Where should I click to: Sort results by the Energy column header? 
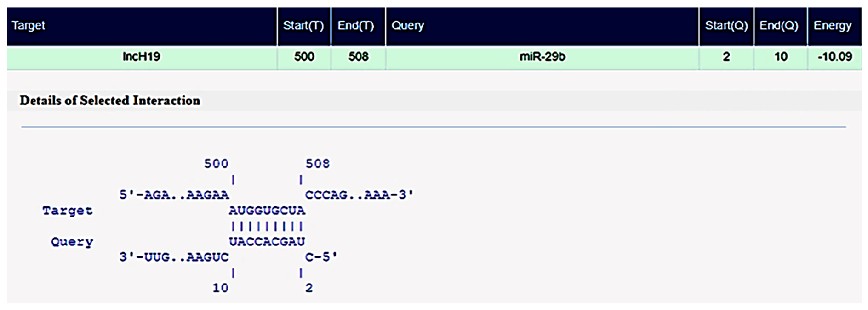click(x=832, y=25)
